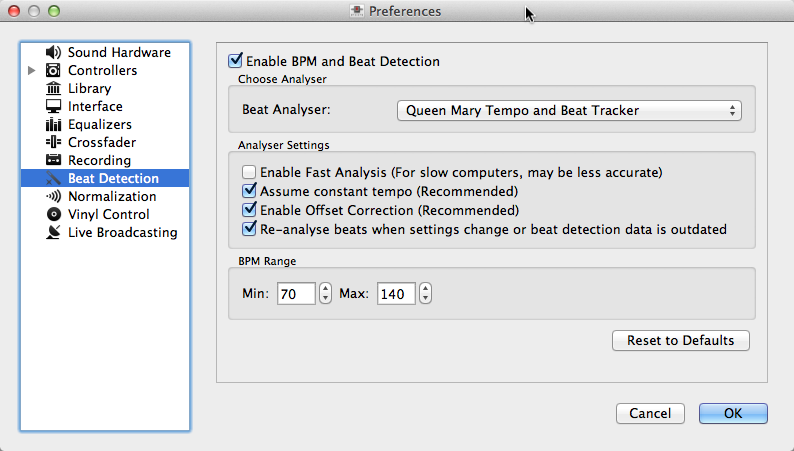Disable BPM and Beat Detection checkbox
The height and width of the screenshot is (451, 794).
235,61
